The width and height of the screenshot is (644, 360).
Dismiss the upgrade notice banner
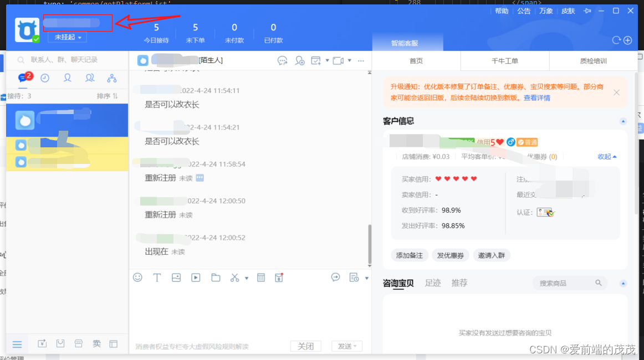click(616, 92)
